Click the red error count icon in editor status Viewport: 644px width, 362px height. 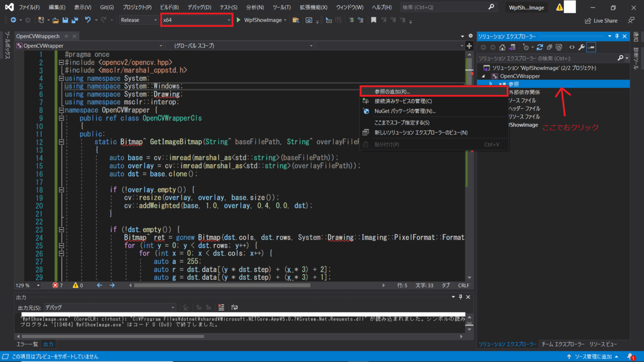pos(55,285)
